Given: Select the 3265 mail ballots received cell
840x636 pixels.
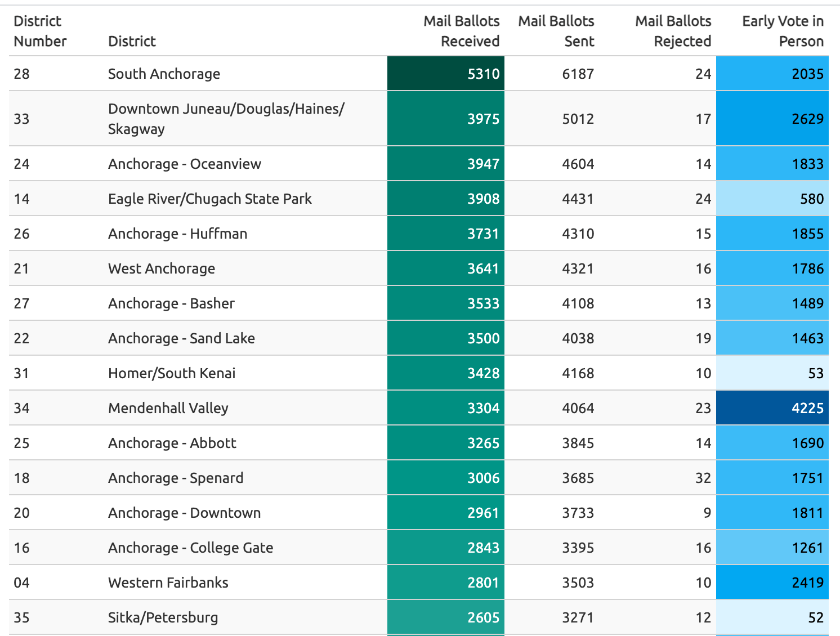Looking at the screenshot, I should tap(446, 443).
